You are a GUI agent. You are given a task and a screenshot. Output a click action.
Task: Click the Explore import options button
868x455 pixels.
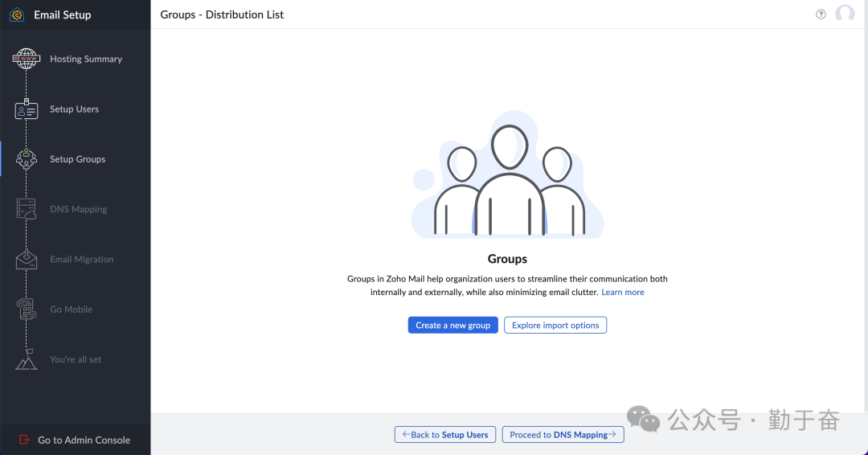[555, 326]
